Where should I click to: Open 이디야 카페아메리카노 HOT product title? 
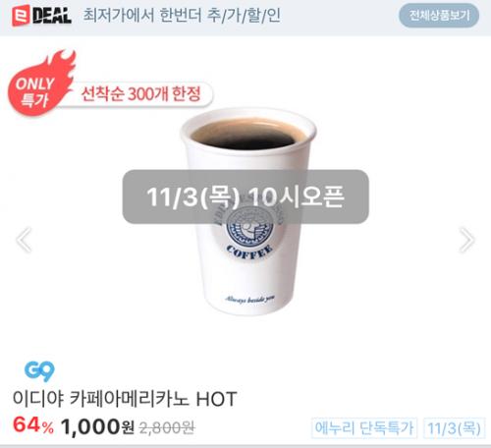pyautogui.click(x=125, y=399)
